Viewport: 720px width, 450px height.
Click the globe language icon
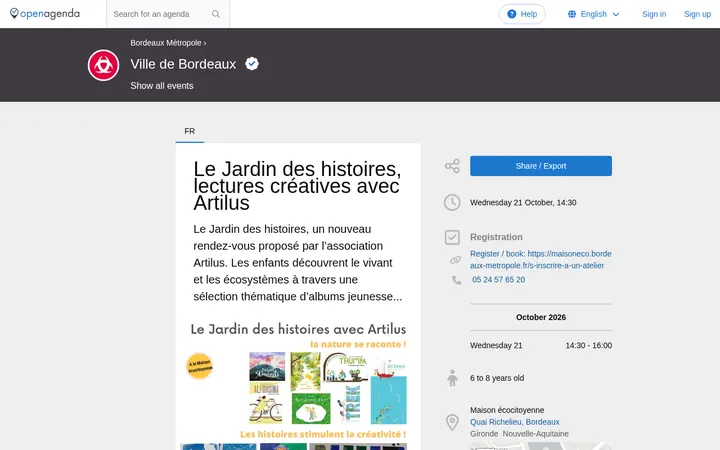(572, 14)
